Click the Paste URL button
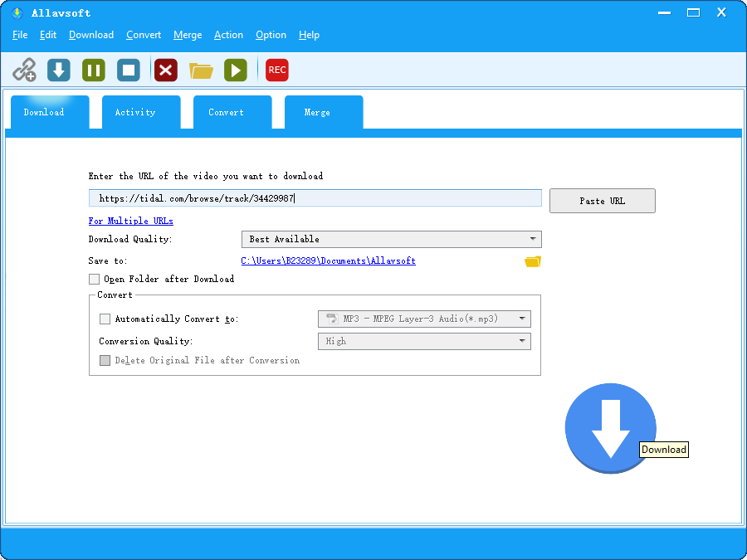 point(602,201)
